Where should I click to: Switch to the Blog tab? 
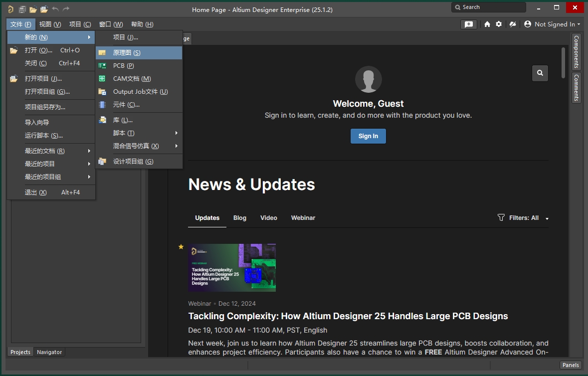(239, 218)
